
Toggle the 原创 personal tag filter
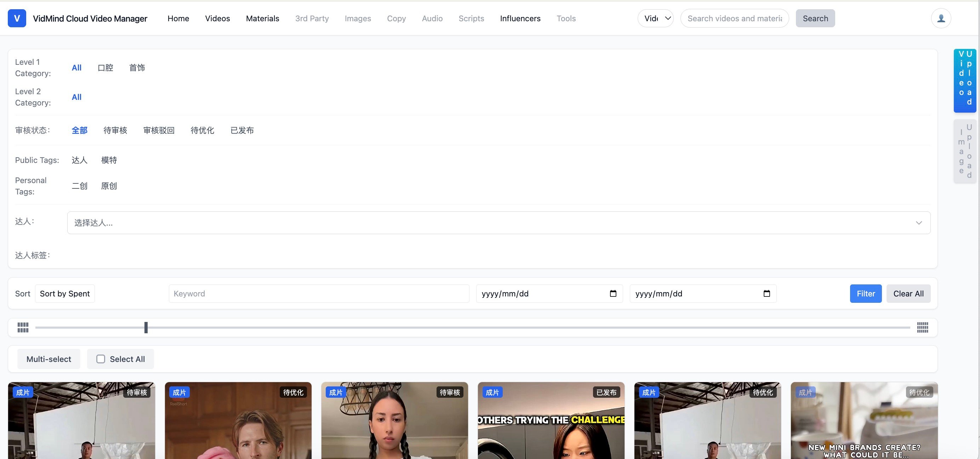[109, 186]
